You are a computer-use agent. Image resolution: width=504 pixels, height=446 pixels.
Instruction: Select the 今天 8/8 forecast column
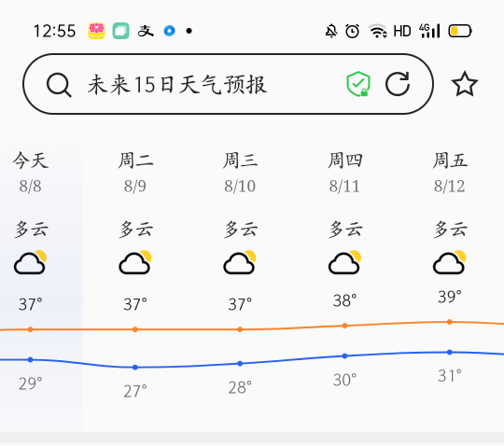[x=41, y=282]
